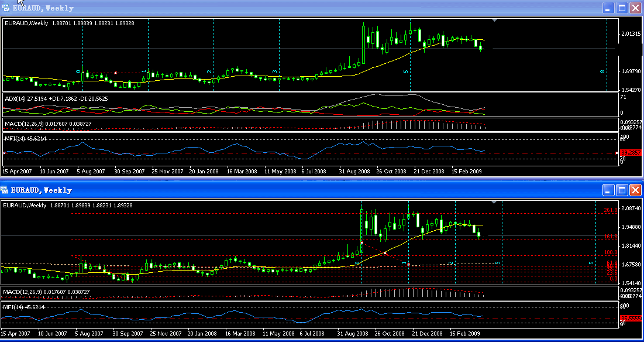The image size is (644, 342).
Task: Select the ADX(14) indicator label in top window
Action: coord(56,98)
